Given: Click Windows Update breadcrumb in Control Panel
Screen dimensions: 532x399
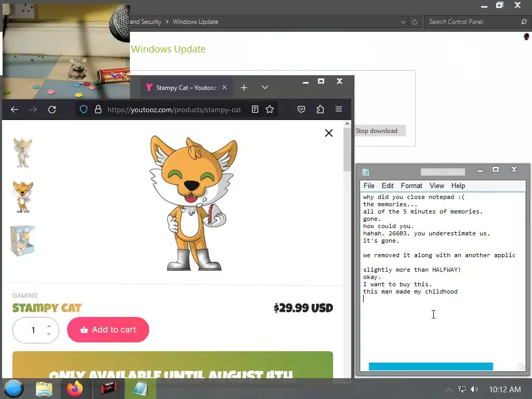Looking at the screenshot, I should [195, 22].
